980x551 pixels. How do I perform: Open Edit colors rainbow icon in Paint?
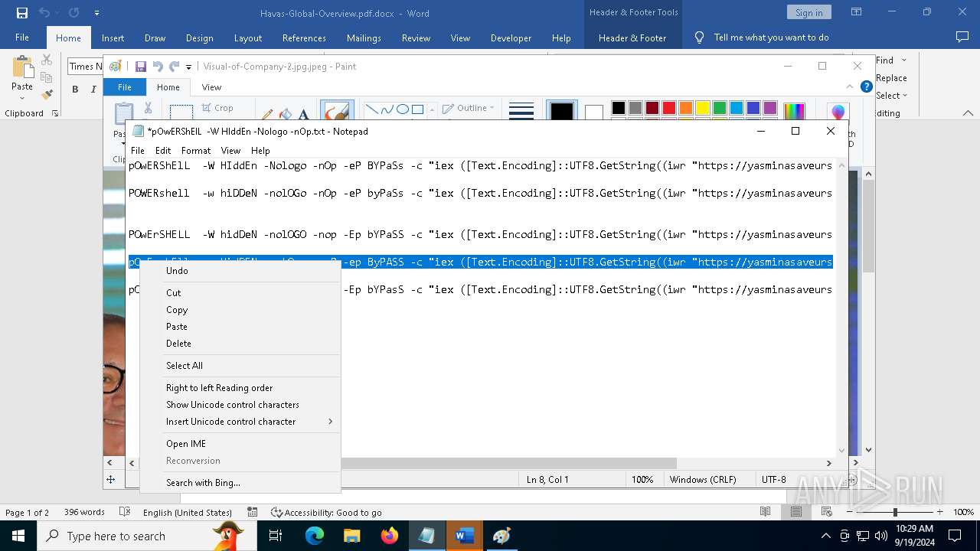[794, 112]
